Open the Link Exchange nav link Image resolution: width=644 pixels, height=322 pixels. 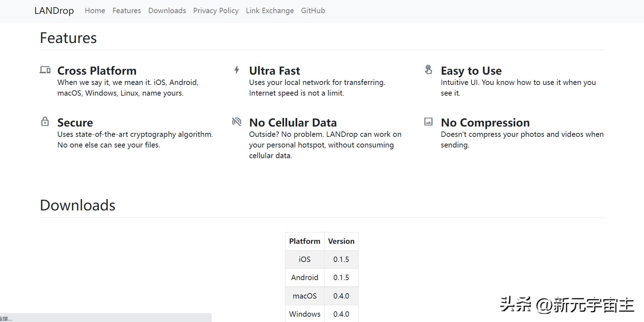270,11
